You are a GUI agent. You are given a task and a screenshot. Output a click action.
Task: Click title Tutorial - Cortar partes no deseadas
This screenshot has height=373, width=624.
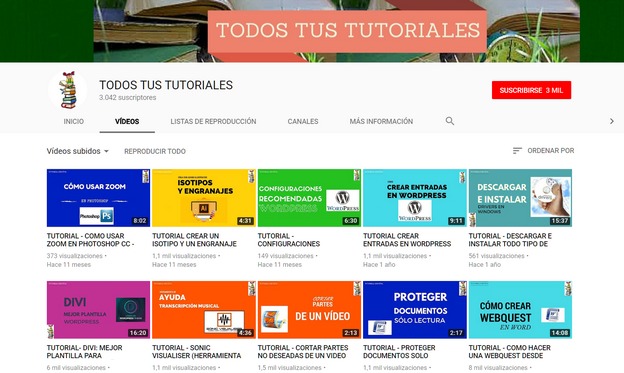click(303, 352)
